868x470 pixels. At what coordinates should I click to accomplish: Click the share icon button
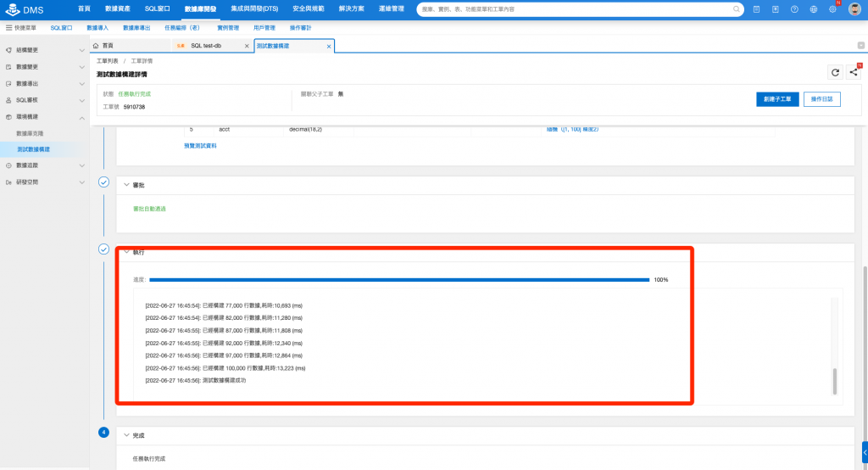click(854, 72)
